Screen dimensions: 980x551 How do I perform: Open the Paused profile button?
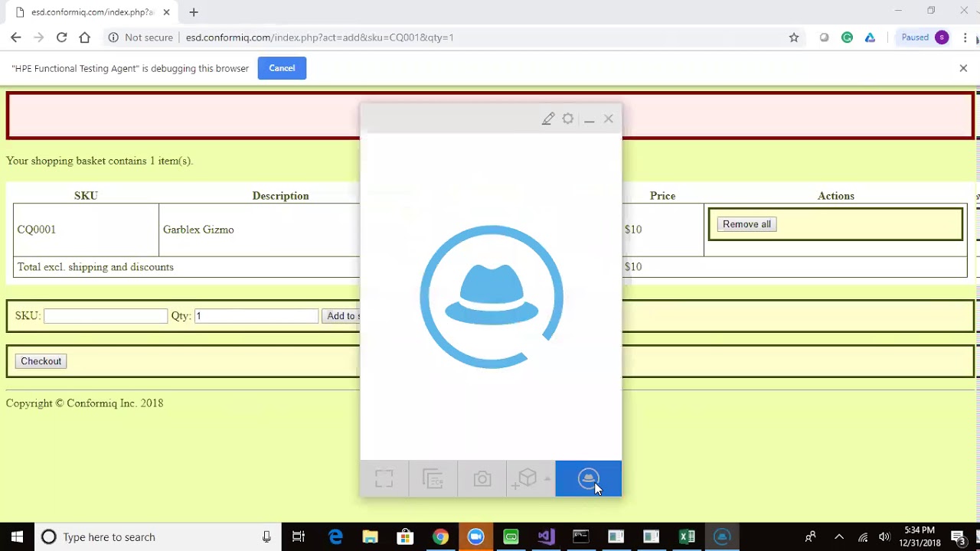(924, 37)
